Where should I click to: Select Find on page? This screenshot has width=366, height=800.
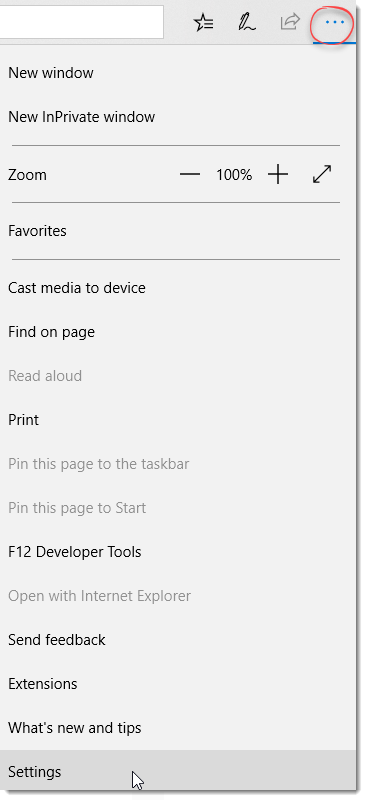(x=178, y=332)
